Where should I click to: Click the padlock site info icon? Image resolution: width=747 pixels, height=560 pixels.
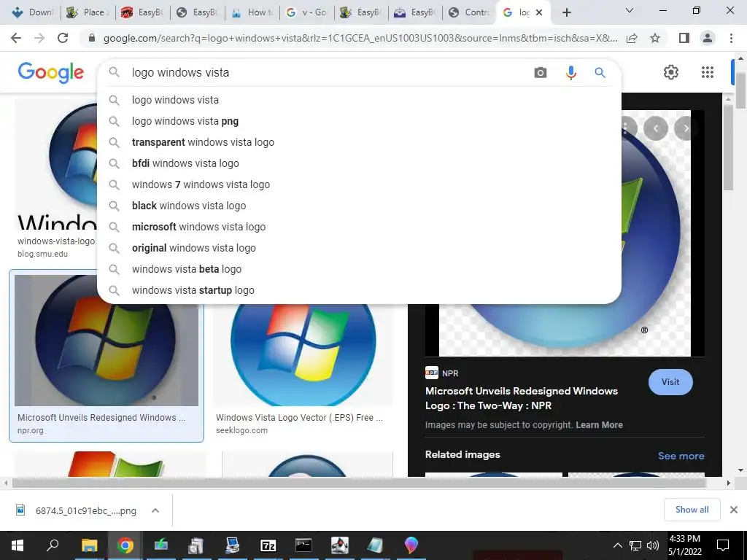(92, 38)
